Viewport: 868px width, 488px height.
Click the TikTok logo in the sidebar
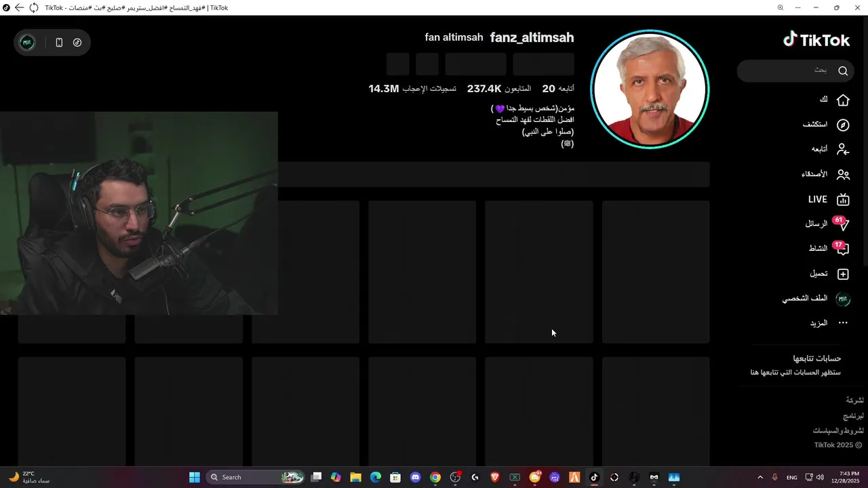coord(816,40)
